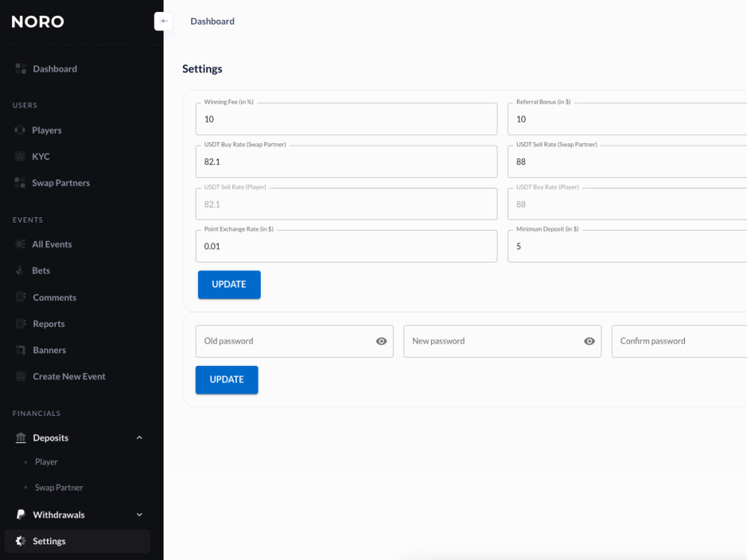Click the Deposits bank icon
Screen dimensions: 747x560
pyautogui.click(x=20, y=438)
